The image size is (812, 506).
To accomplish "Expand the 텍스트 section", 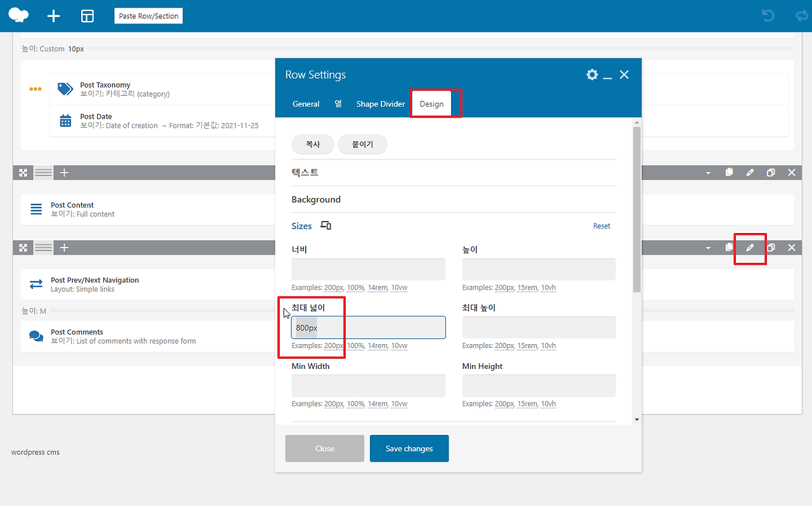I will pyautogui.click(x=454, y=173).
